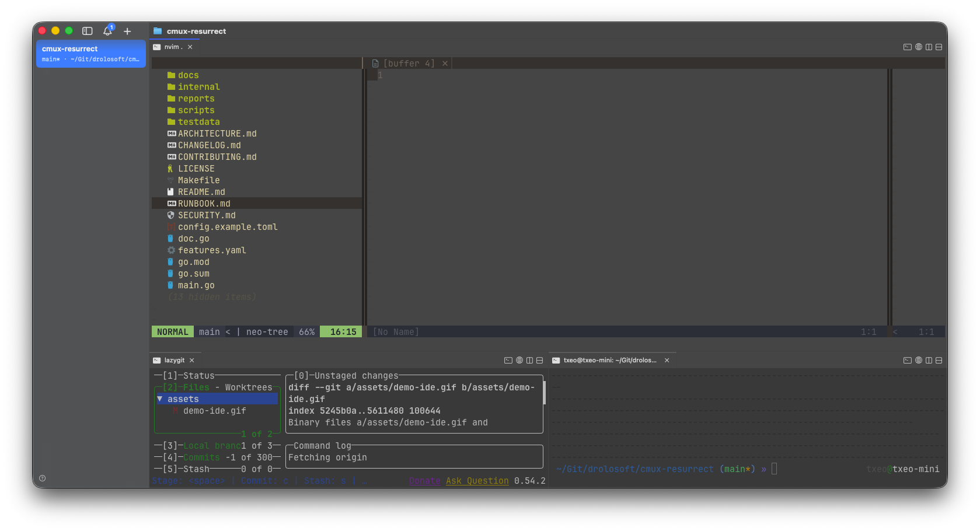Click the Command log panel
Image resolution: width=980 pixels, height=531 pixels.
point(414,456)
